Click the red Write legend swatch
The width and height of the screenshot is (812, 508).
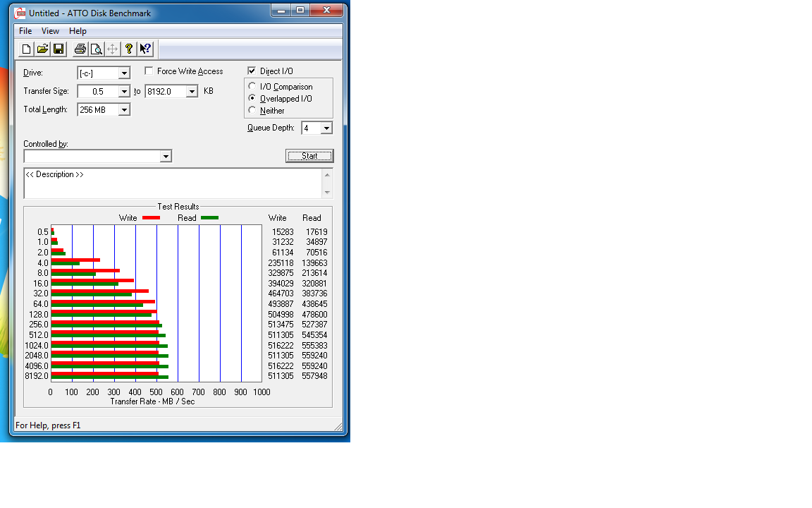[152, 218]
